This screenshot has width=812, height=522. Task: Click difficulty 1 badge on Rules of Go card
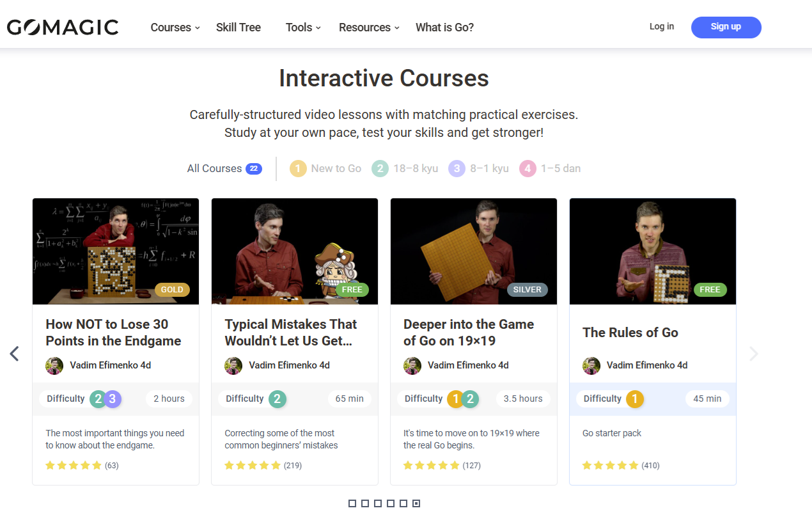[x=634, y=399]
